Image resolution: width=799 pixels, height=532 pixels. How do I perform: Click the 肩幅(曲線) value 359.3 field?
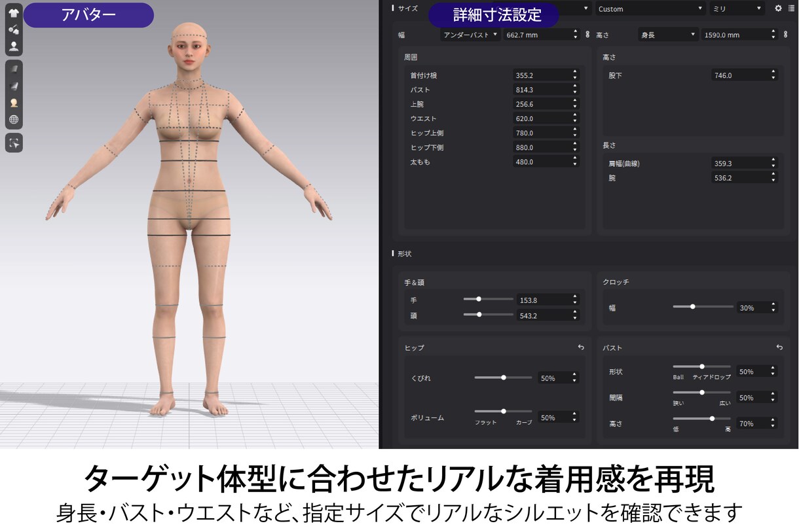click(x=744, y=163)
